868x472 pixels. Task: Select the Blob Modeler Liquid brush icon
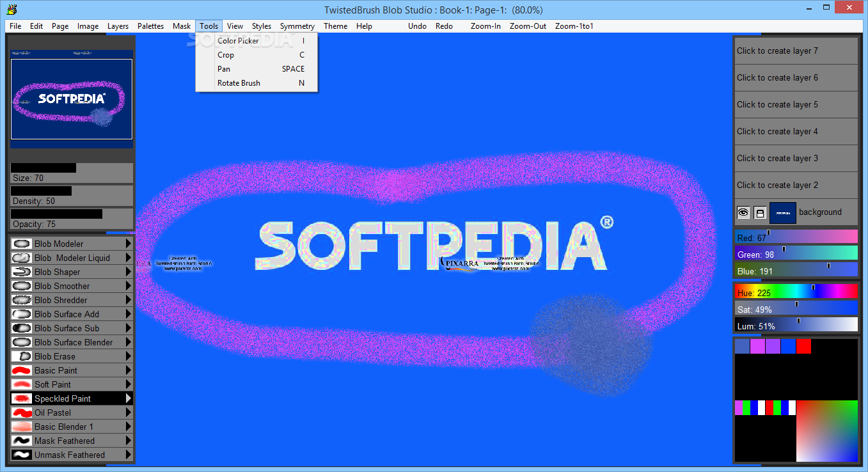(x=22, y=258)
